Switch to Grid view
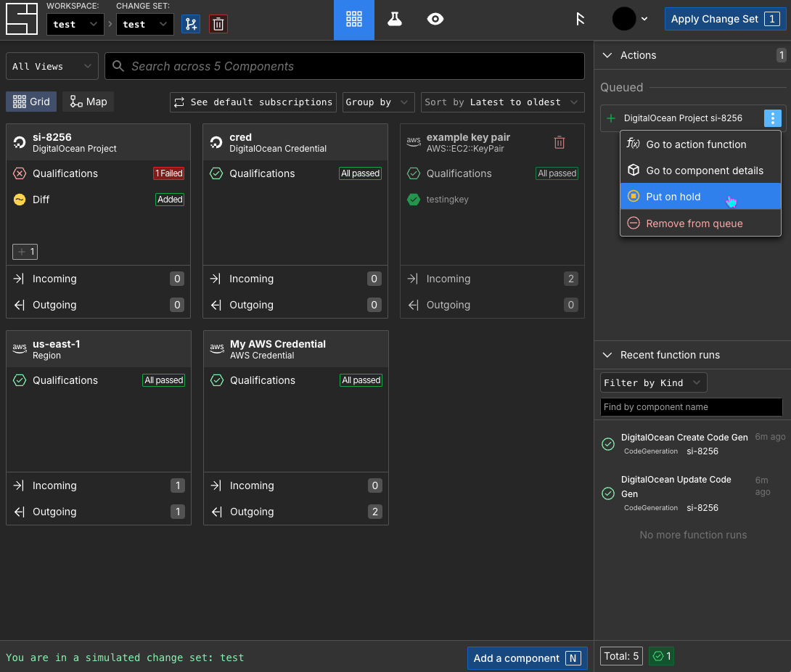This screenshot has height=672, width=791. click(x=31, y=102)
